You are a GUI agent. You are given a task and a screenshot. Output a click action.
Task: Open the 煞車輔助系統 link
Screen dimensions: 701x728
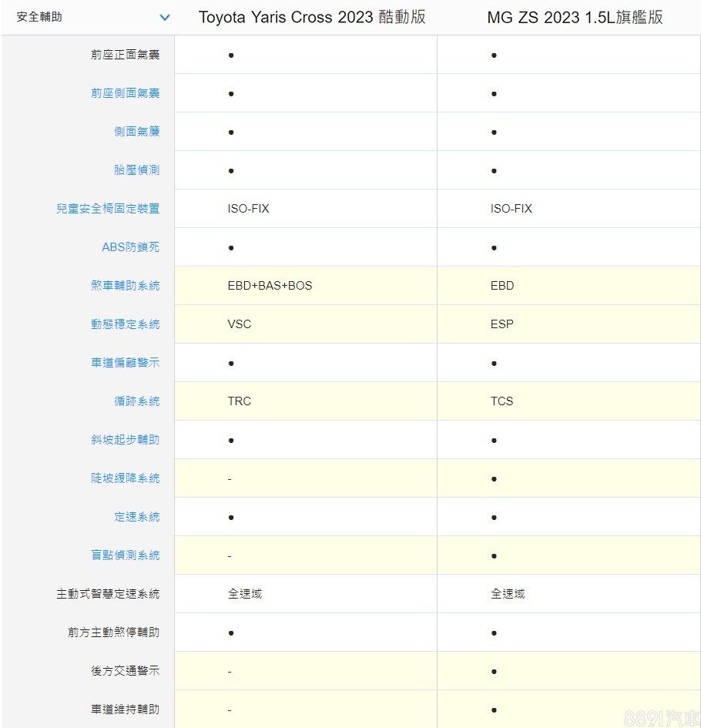(x=125, y=286)
